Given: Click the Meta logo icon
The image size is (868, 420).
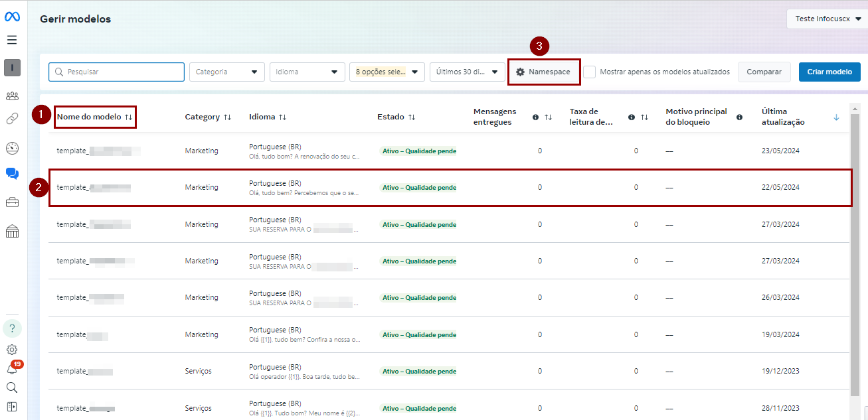Looking at the screenshot, I should [x=12, y=17].
